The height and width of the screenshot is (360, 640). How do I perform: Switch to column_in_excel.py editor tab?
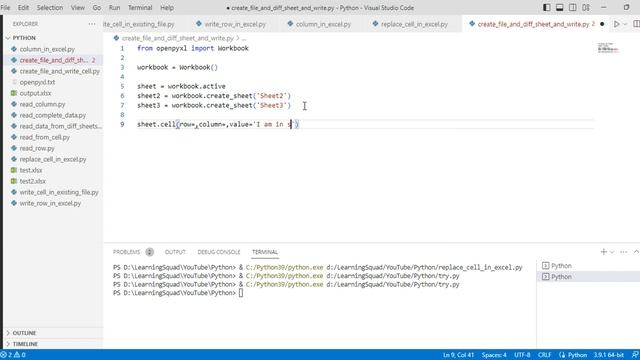pos(319,24)
